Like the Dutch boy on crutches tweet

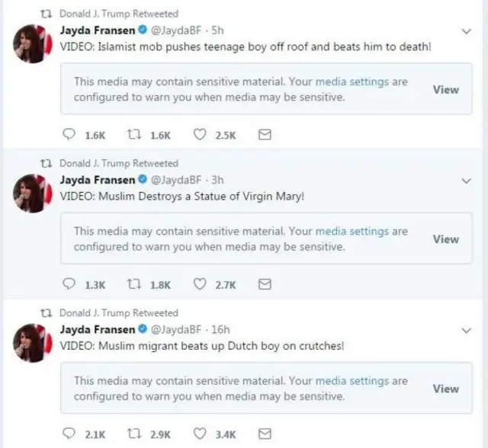pyautogui.click(x=200, y=434)
